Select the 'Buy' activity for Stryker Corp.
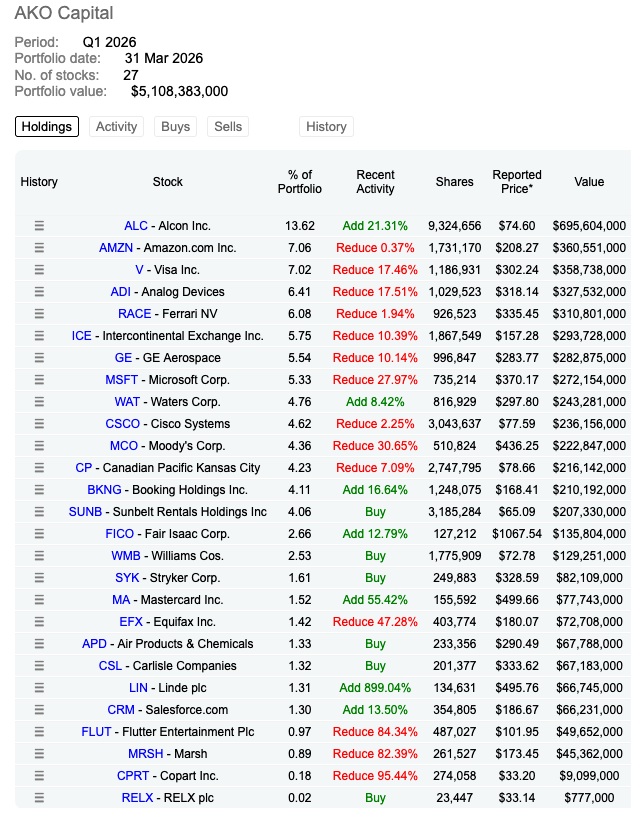Image resolution: width=644 pixels, height=825 pixels. click(375, 578)
